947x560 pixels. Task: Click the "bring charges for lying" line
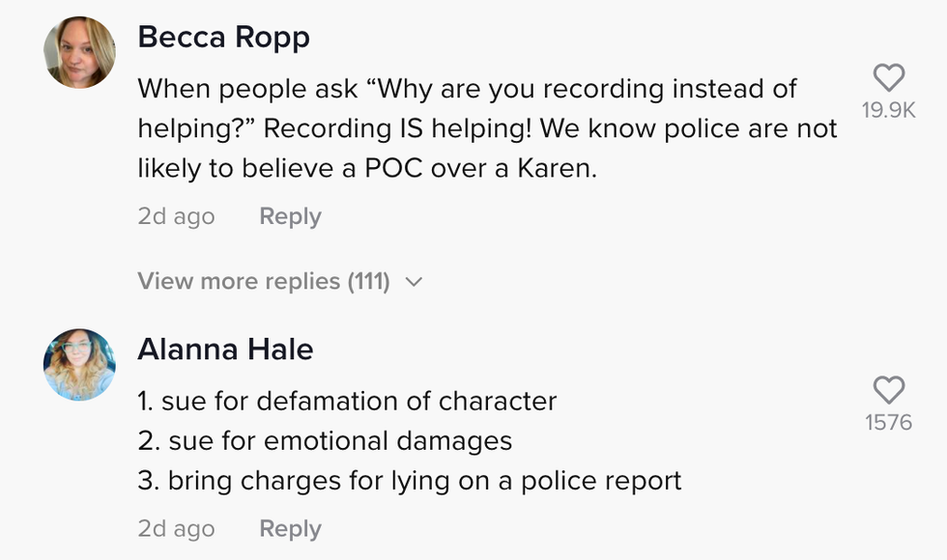410,481
